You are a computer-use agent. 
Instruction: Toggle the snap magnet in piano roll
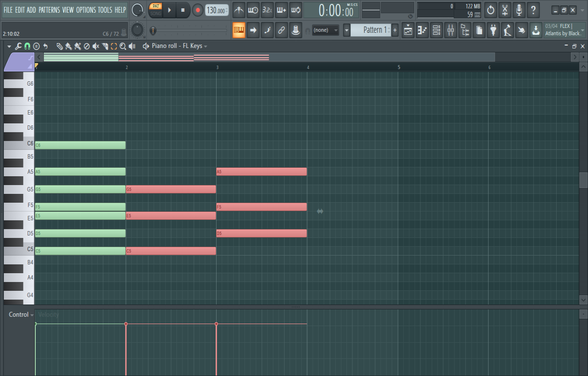pos(27,46)
